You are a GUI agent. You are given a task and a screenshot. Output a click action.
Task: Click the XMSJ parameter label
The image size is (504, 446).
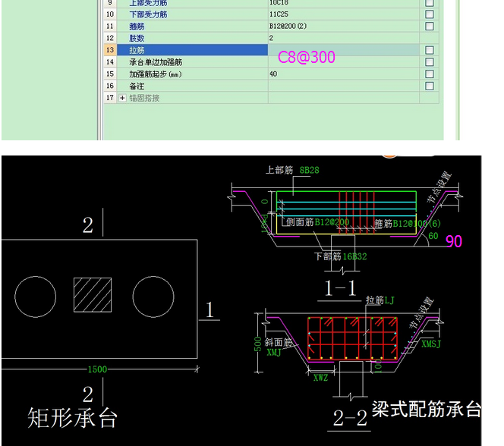(431, 344)
